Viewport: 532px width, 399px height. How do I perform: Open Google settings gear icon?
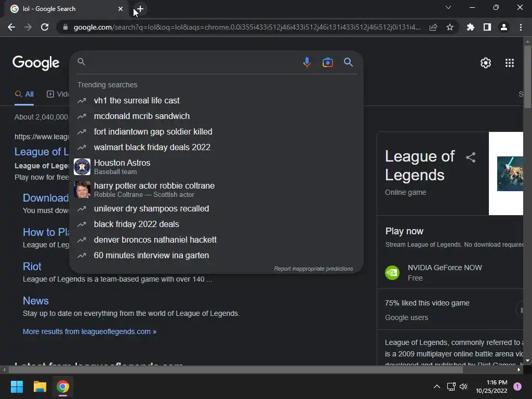click(x=486, y=63)
